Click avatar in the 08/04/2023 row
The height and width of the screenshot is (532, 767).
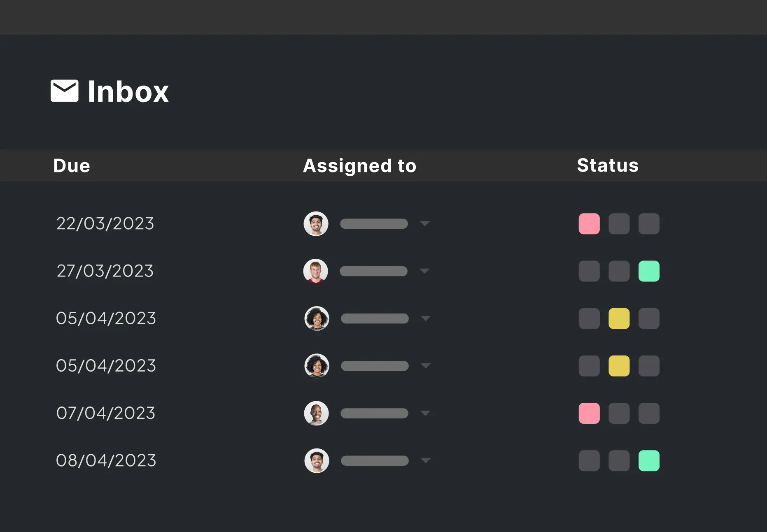point(317,460)
